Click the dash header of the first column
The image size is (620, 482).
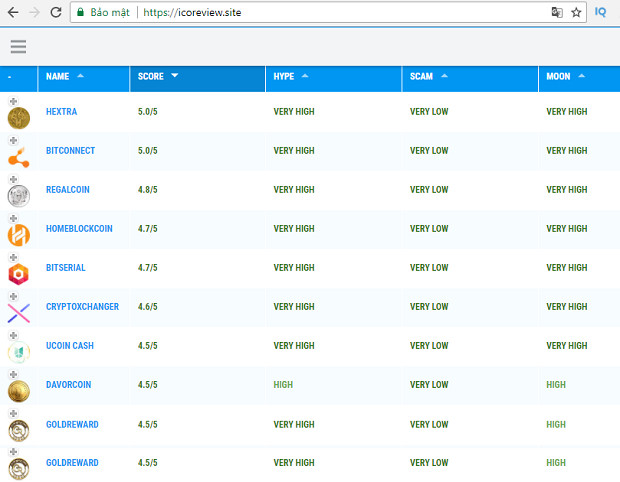coord(9,77)
